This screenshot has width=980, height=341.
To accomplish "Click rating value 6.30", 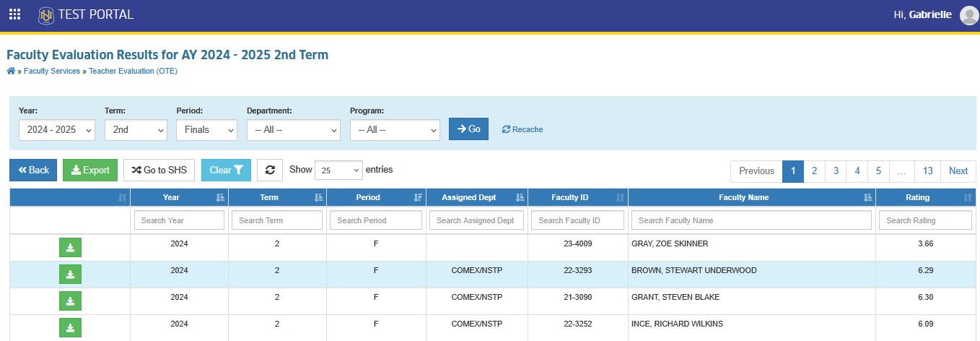I will (926, 297).
